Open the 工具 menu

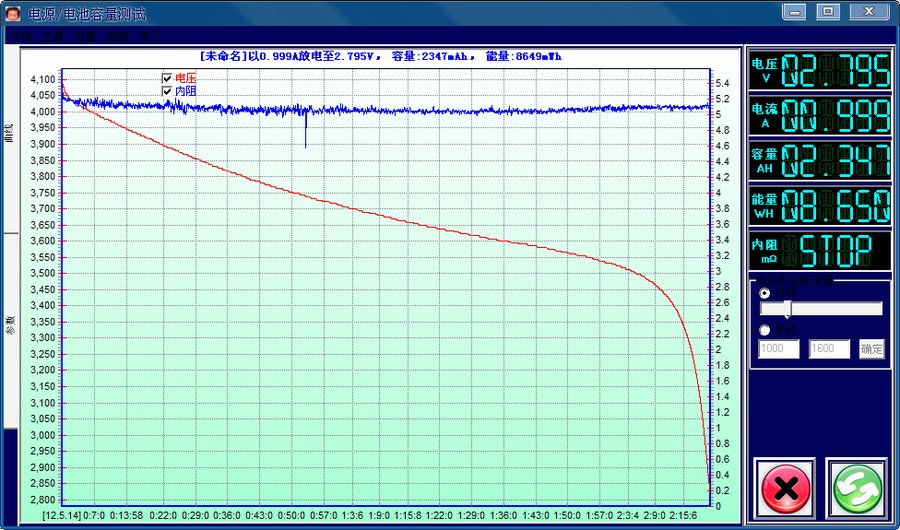coord(53,36)
